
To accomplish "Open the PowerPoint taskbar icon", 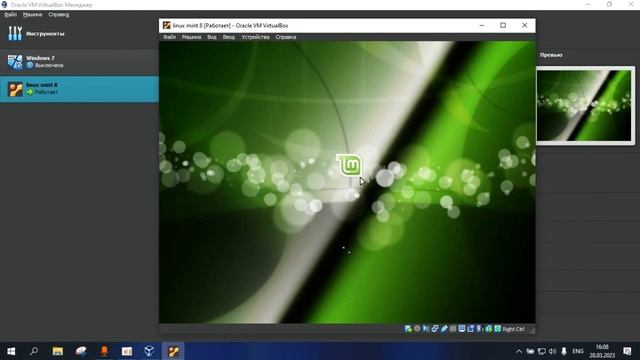I will tap(127, 351).
